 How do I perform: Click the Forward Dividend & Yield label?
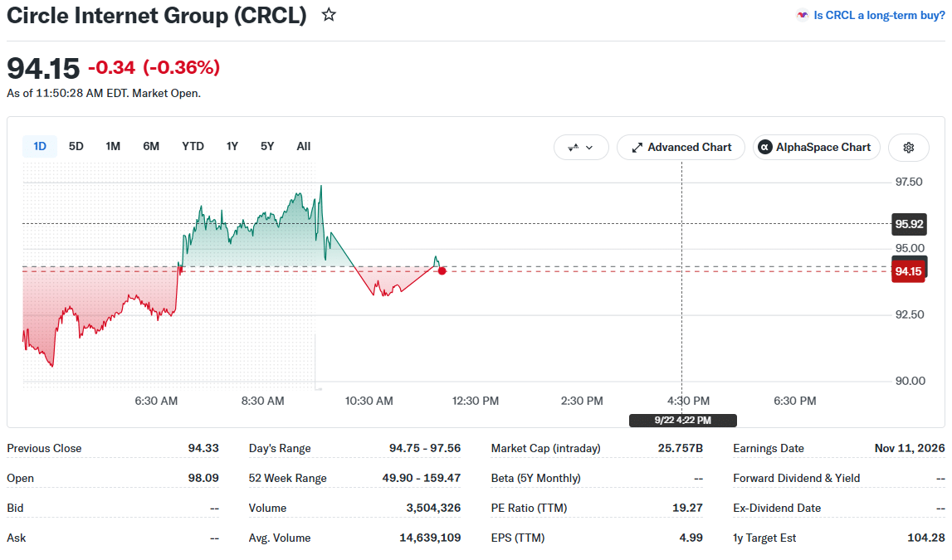tap(797, 478)
